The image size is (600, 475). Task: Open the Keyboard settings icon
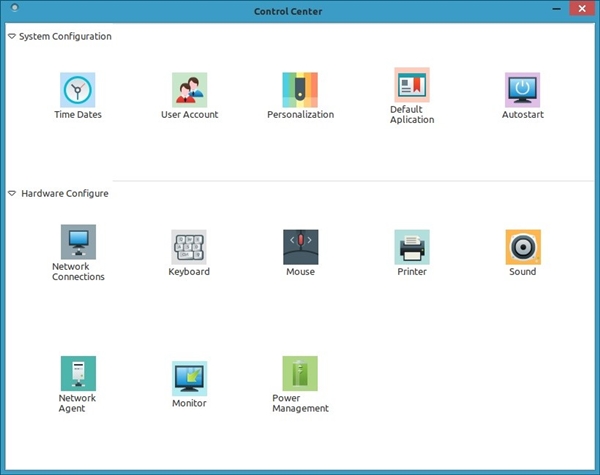pyautogui.click(x=189, y=247)
